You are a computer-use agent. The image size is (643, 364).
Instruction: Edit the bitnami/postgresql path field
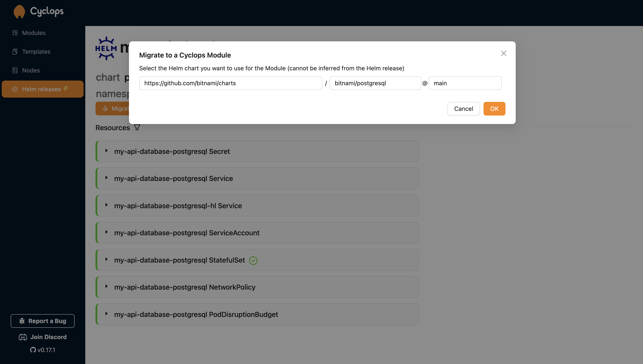(x=375, y=83)
